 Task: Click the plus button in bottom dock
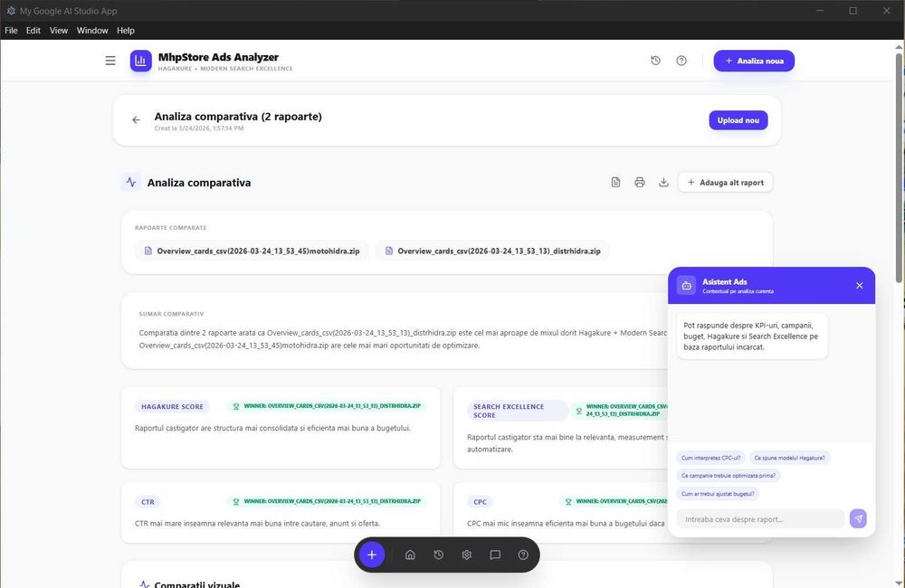pyautogui.click(x=372, y=555)
